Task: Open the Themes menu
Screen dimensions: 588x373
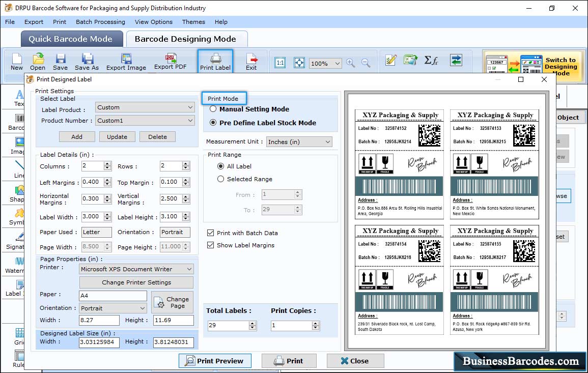Action: [193, 22]
